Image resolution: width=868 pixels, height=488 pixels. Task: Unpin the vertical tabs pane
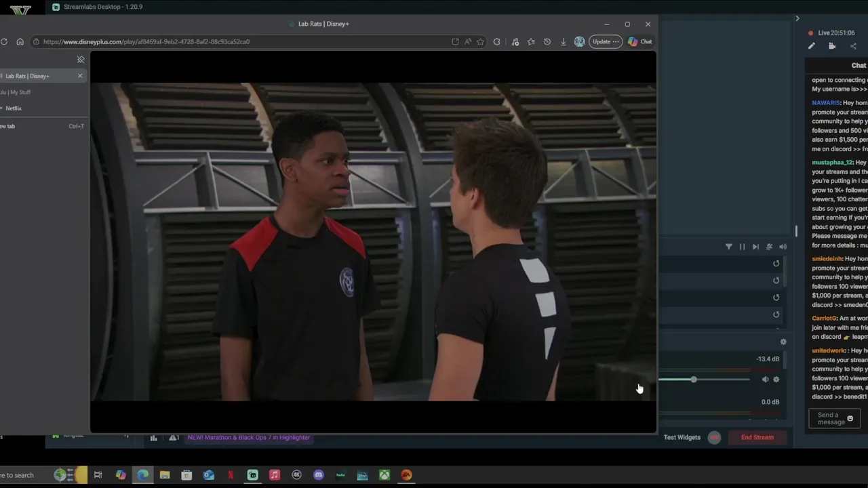coord(81,60)
